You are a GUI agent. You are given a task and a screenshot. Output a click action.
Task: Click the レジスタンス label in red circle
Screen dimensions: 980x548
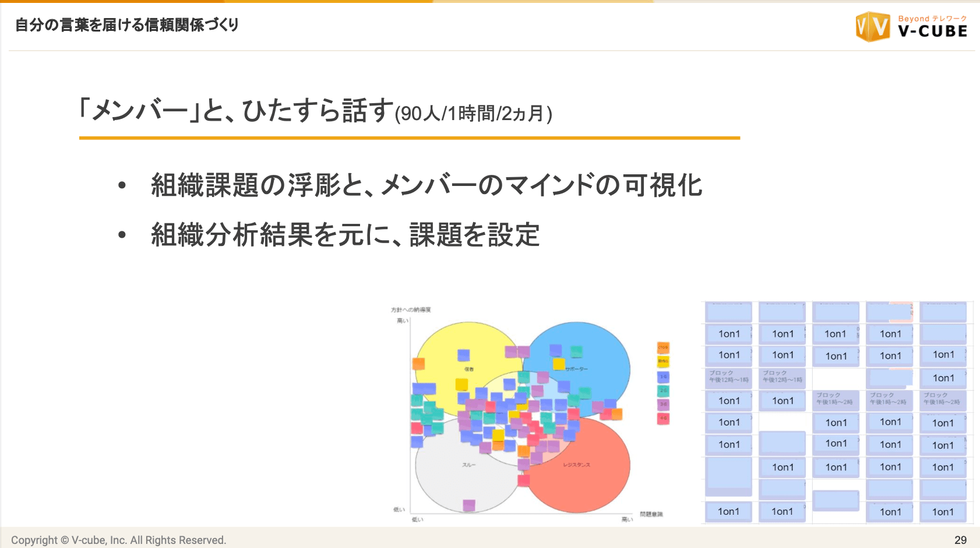coord(576,465)
